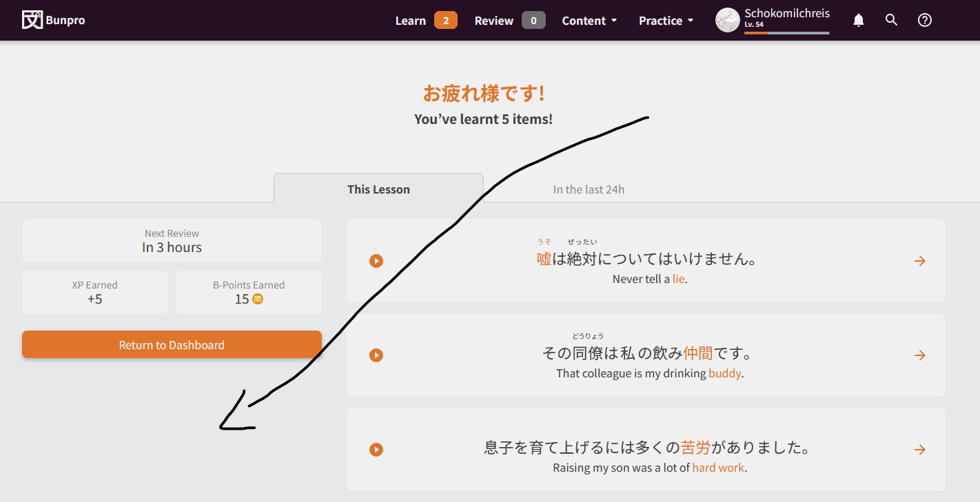Play audio for the 苦労 sentence

tap(376, 450)
